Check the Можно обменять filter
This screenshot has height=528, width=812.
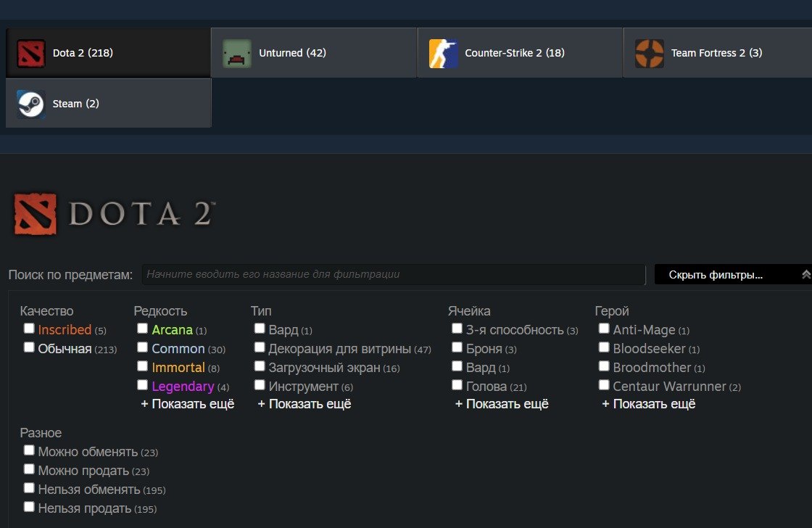coord(29,450)
